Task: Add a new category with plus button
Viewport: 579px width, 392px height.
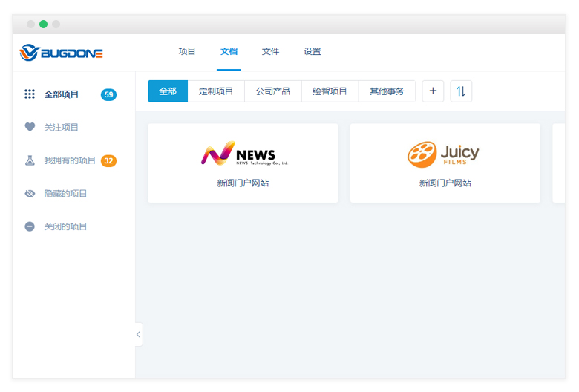Action: coord(433,91)
